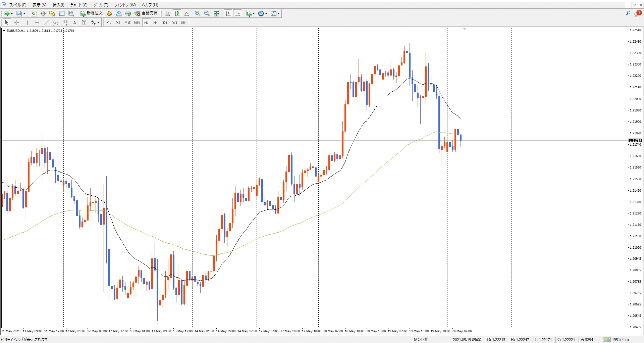Click the 1951/4 kb connection status
The image size is (644, 343).
click(x=616, y=340)
